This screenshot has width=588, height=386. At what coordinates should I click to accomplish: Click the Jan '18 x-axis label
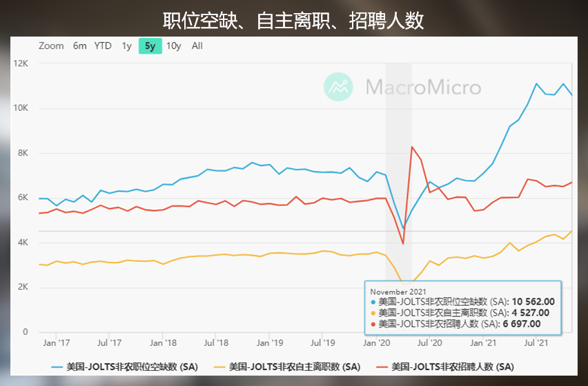click(163, 343)
